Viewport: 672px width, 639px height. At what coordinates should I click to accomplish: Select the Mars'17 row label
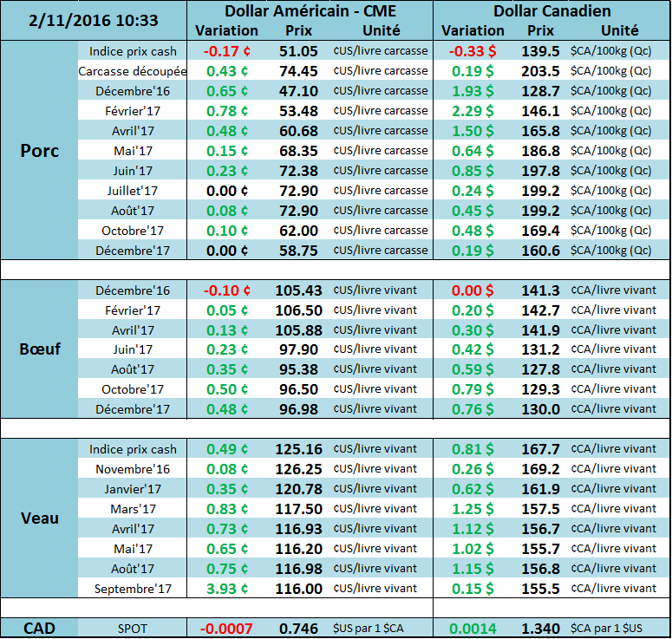(x=133, y=509)
